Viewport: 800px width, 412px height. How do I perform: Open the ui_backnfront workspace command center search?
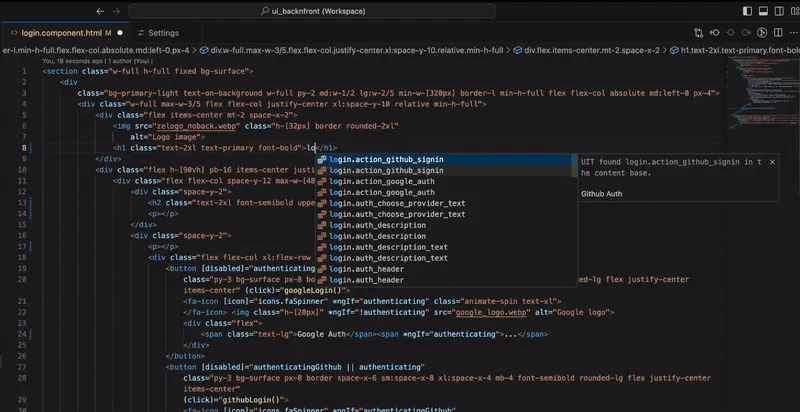(x=312, y=11)
